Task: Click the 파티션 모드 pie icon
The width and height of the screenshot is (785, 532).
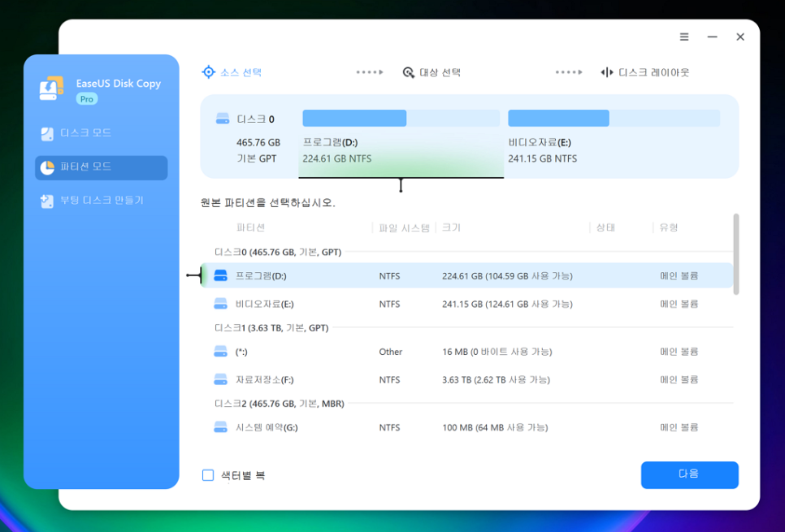Action: [x=47, y=167]
